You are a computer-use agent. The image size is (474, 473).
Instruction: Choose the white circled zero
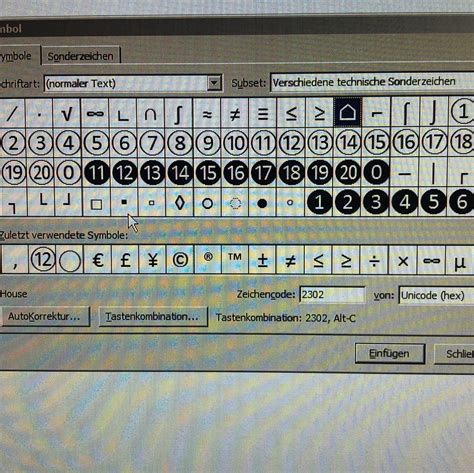[x=68, y=173]
